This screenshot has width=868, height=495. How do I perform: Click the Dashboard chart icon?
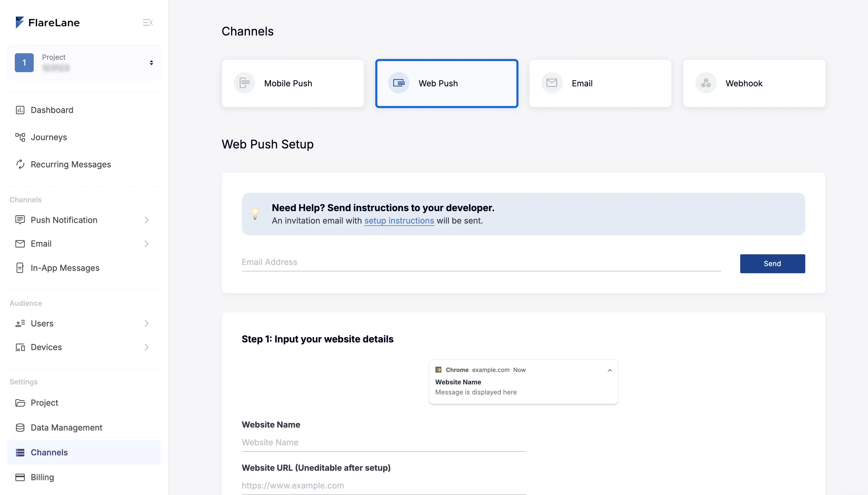[20, 110]
